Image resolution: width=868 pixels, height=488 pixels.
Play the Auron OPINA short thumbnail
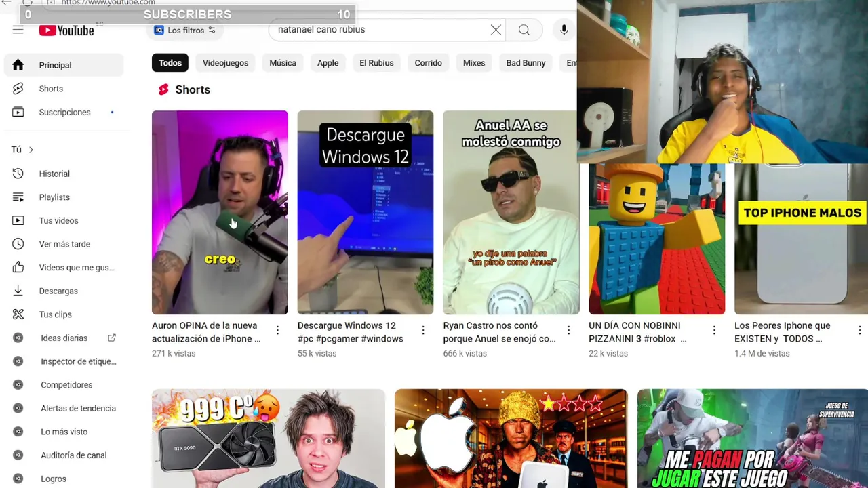click(220, 212)
